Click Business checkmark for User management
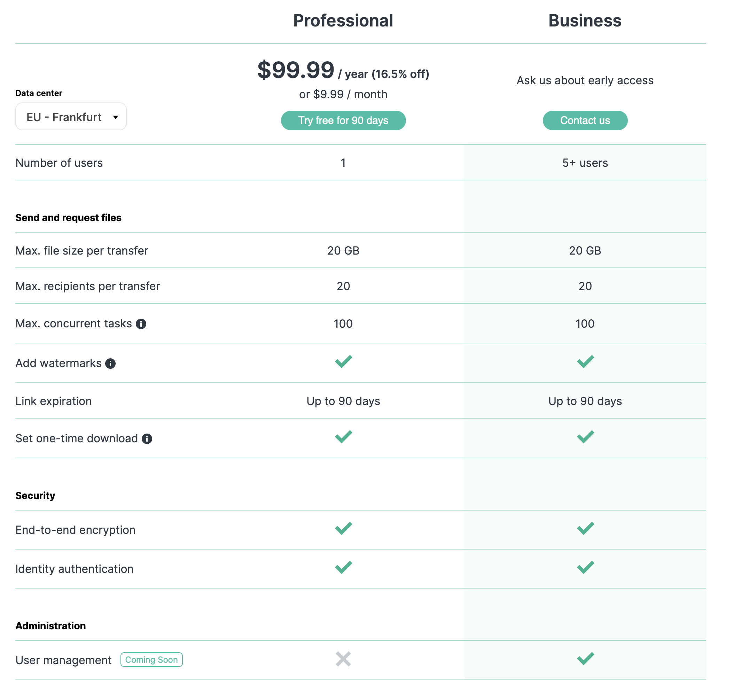 pyautogui.click(x=585, y=659)
